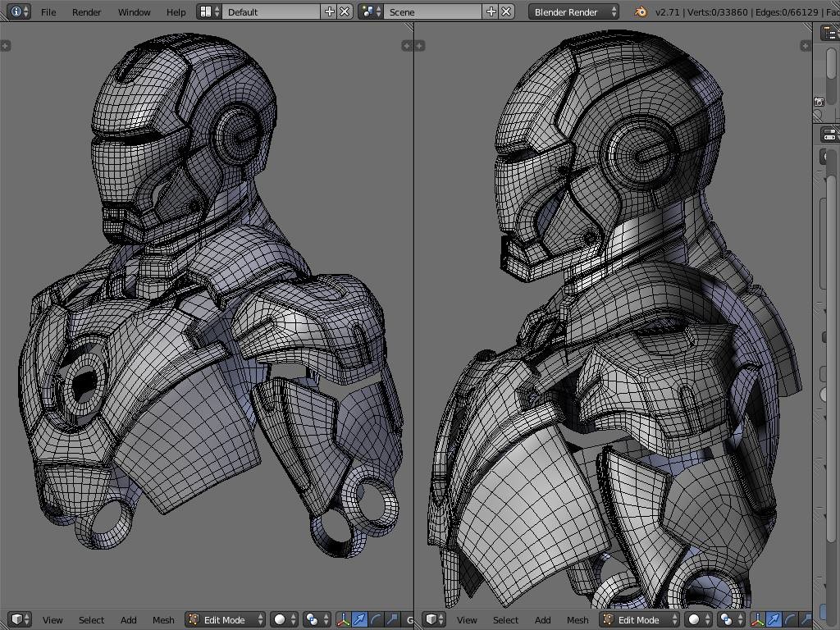Open the Render menu
This screenshot has width=840, height=630.
86,11
